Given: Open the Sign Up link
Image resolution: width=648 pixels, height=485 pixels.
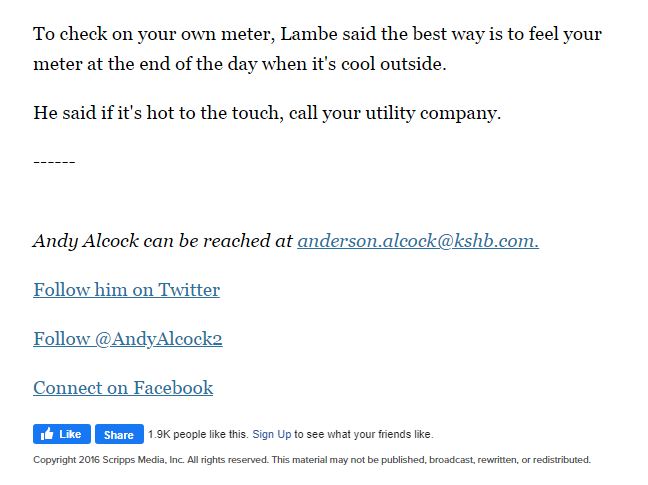Looking at the screenshot, I should (x=272, y=434).
